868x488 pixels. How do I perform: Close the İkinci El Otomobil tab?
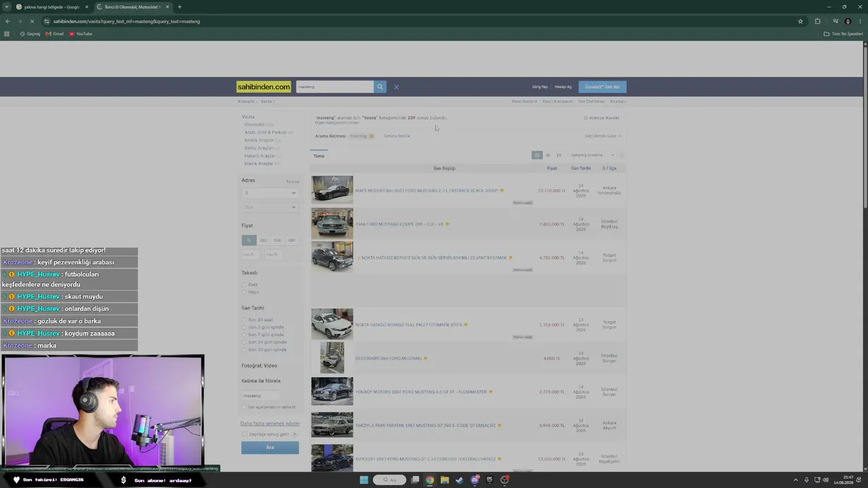coord(167,7)
